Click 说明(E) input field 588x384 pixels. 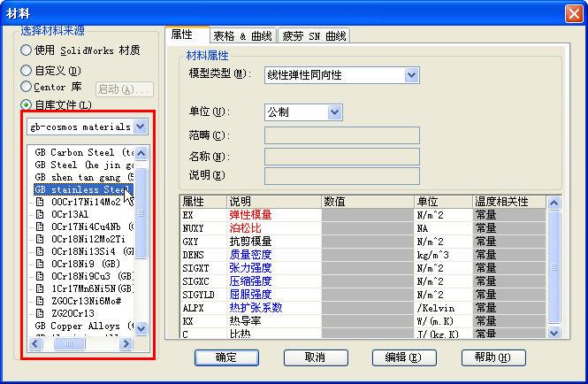[x=341, y=176]
